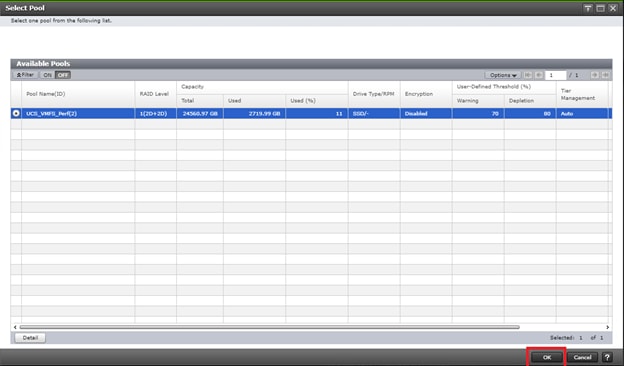Click the Auto tier management cell

pos(582,113)
